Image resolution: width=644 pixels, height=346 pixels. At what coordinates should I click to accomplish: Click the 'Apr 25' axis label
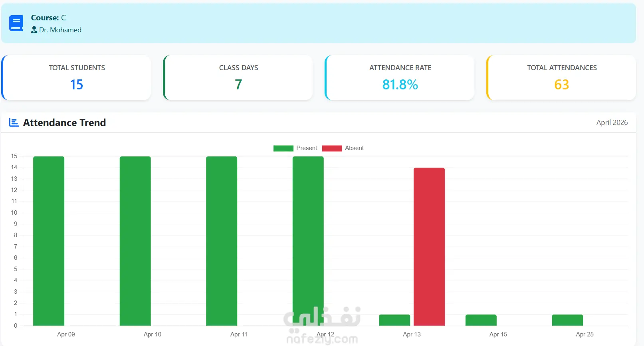(585, 334)
